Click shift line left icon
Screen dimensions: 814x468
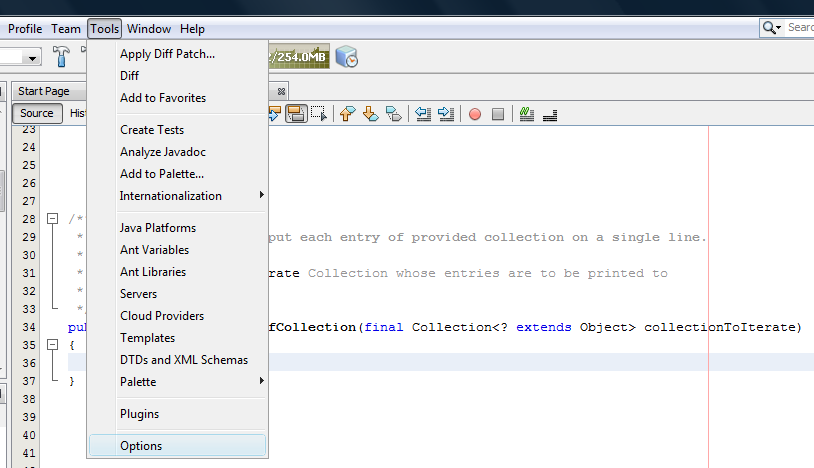click(423, 114)
